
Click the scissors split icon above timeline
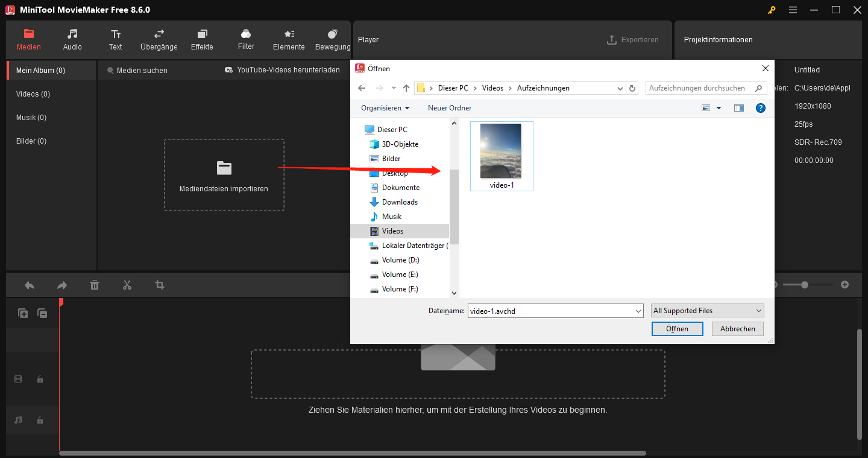pos(127,284)
